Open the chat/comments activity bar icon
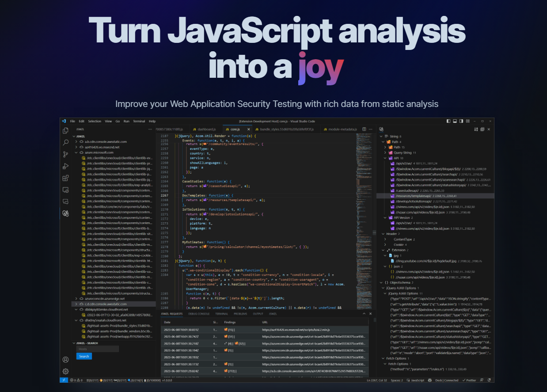The image size is (547, 392). (65, 202)
